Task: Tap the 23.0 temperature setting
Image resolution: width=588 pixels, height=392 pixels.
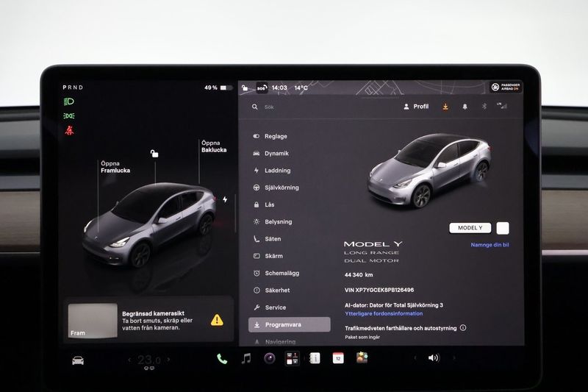Action: click(149, 360)
